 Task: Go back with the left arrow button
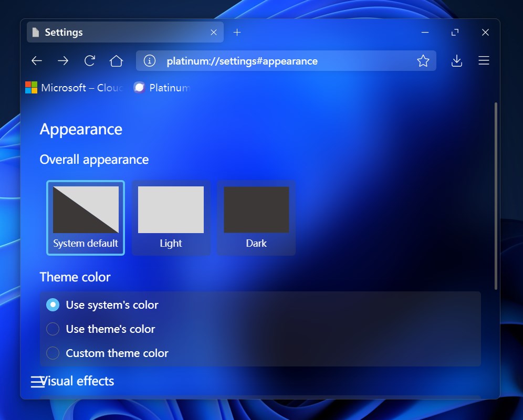point(37,61)
